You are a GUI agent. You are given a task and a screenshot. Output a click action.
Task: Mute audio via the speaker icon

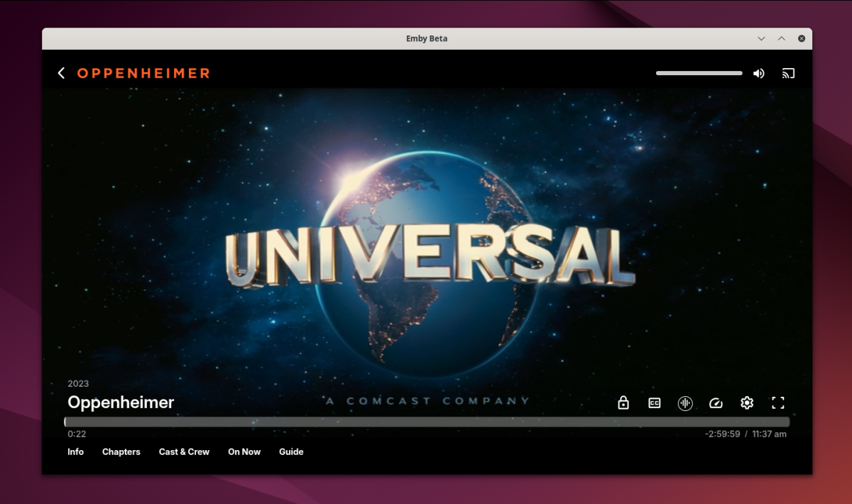[x=758, y=72]
